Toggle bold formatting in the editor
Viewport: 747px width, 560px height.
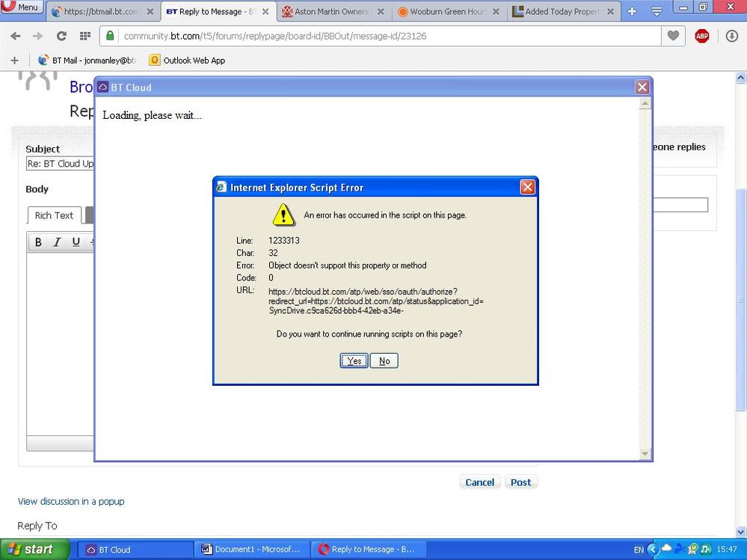tap(38, 242)
